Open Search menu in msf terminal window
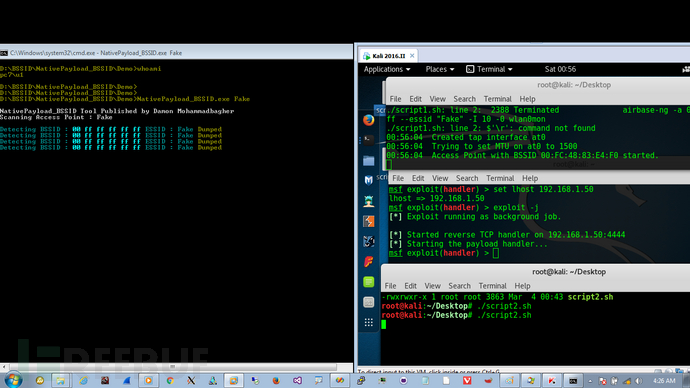 click(x=467, y=178)
